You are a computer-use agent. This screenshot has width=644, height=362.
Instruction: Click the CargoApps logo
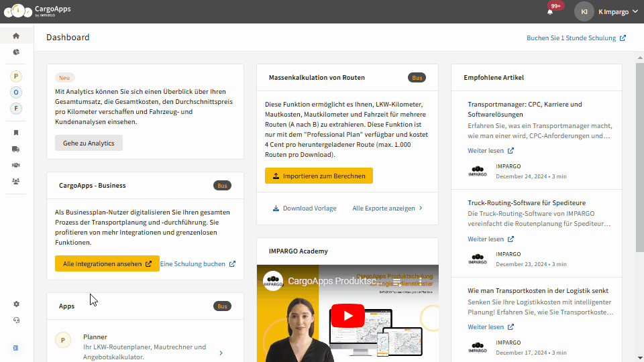point(38,11)
